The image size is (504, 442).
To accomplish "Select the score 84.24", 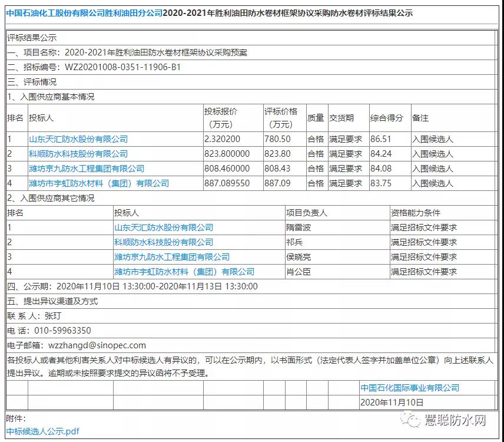I will coord(380,154).
